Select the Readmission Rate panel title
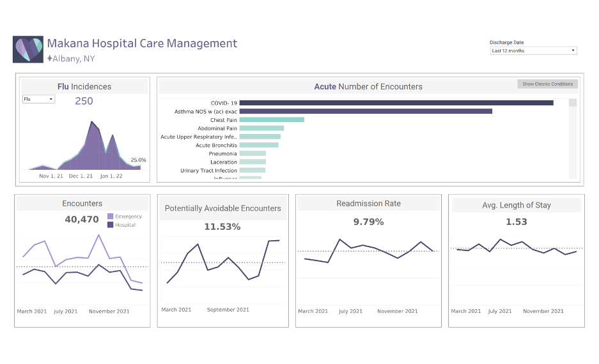The width and height of the screenshot is (599, 364). coord(368,204)
